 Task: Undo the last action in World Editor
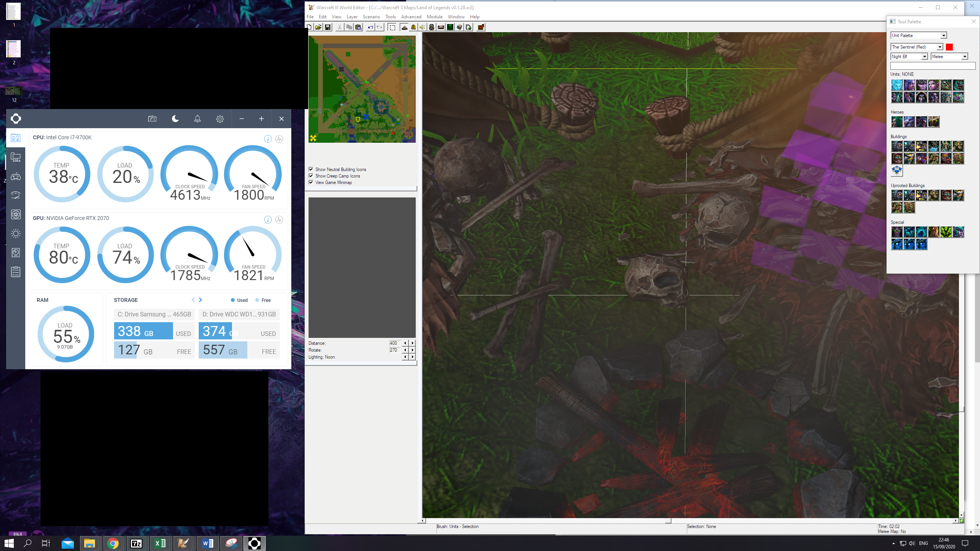pyautogui.click(x=370, y=27)
